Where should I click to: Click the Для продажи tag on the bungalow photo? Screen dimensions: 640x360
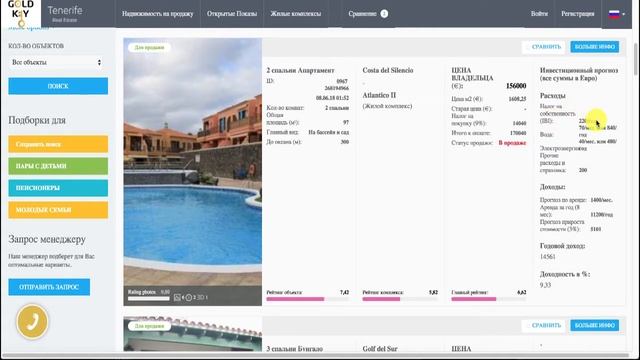149,326
